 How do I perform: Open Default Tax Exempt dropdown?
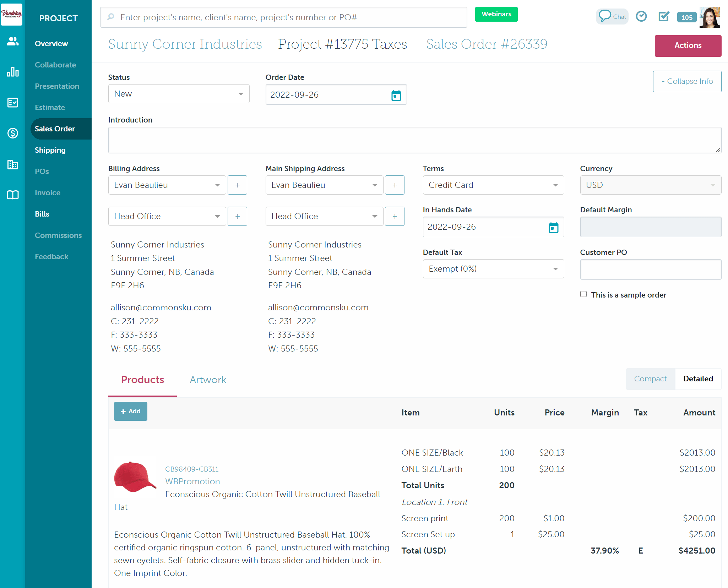pyautogui.click(x=493, y=269)
